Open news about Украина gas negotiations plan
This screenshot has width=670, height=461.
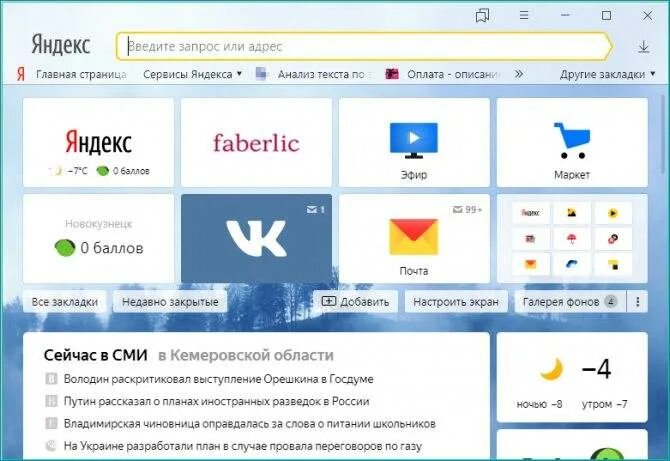coord(243,446)
